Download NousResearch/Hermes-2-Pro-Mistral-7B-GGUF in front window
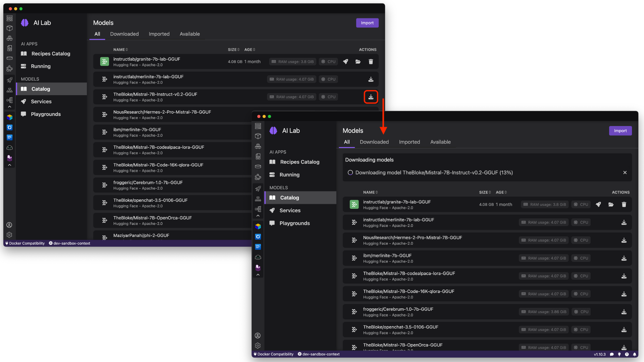Viewport: 644px width, 362px height. 624,240
